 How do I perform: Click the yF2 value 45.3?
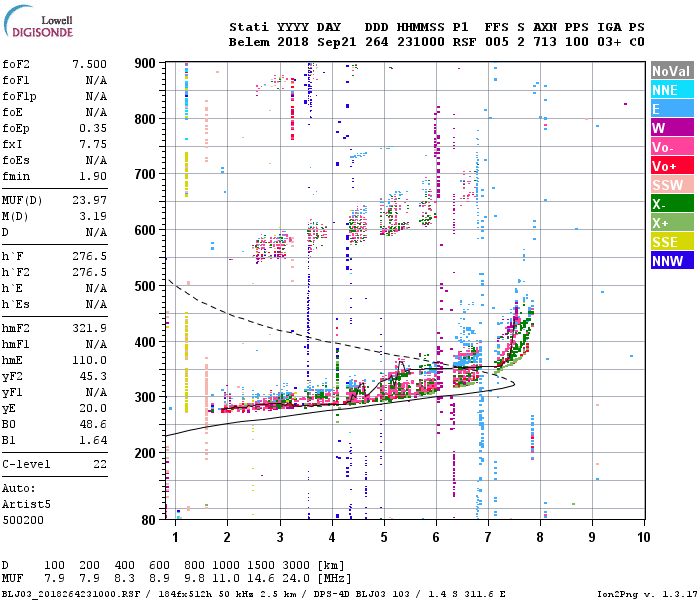click(x=93, y=376)
